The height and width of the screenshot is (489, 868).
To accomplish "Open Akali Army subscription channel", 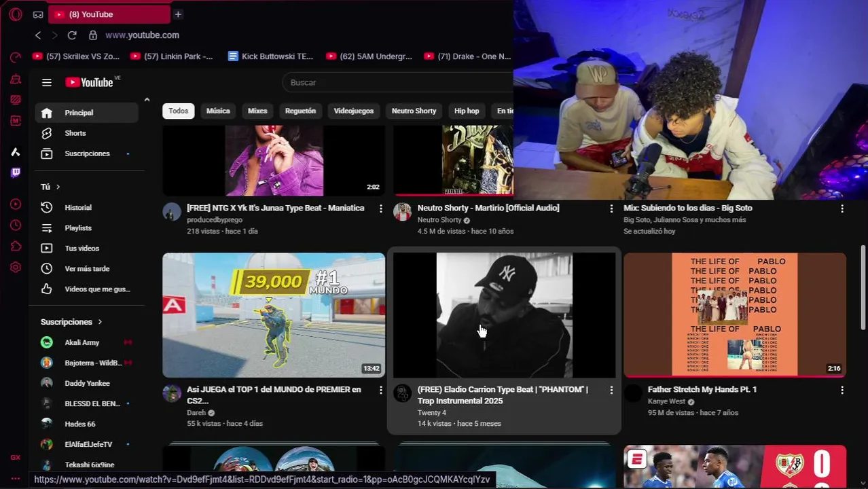I will pos(86,343).
